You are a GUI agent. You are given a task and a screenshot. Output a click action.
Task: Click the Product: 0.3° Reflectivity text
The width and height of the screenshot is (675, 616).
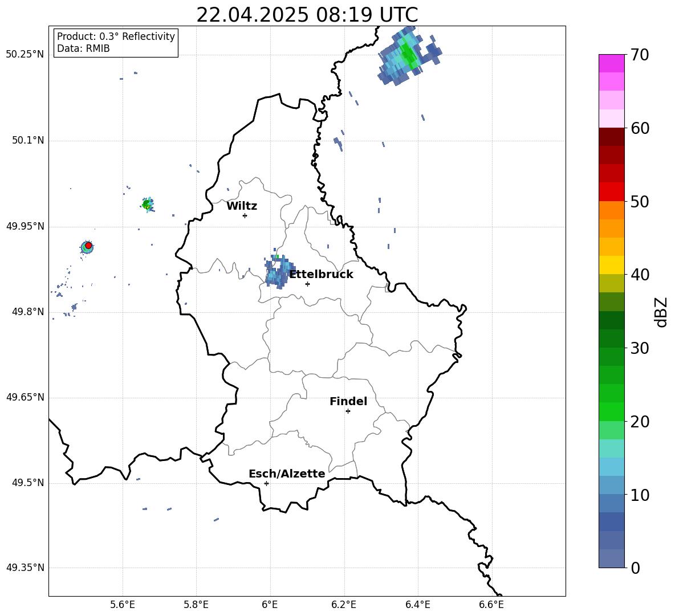point(116,36)
